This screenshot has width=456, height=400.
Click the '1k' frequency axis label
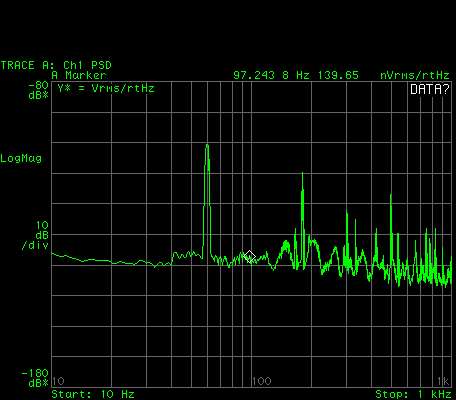click(443, 381)
